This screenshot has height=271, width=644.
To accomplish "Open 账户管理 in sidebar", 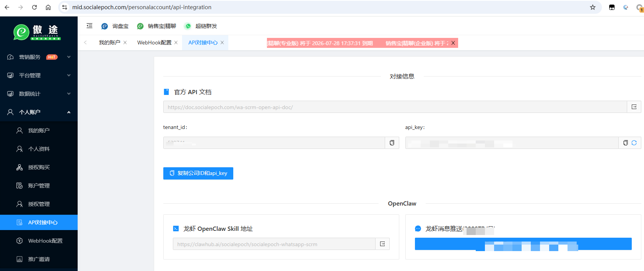I will click(x=39, y=186).
